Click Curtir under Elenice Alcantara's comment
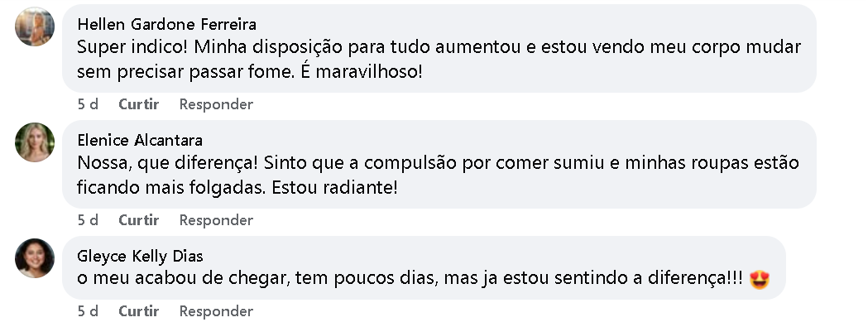 (139, 220)
